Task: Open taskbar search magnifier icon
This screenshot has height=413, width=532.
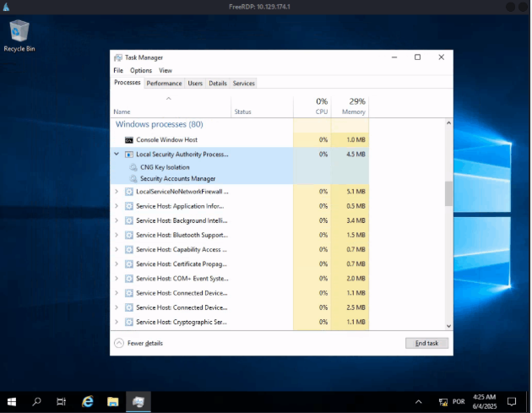Action: click(37, 401)
